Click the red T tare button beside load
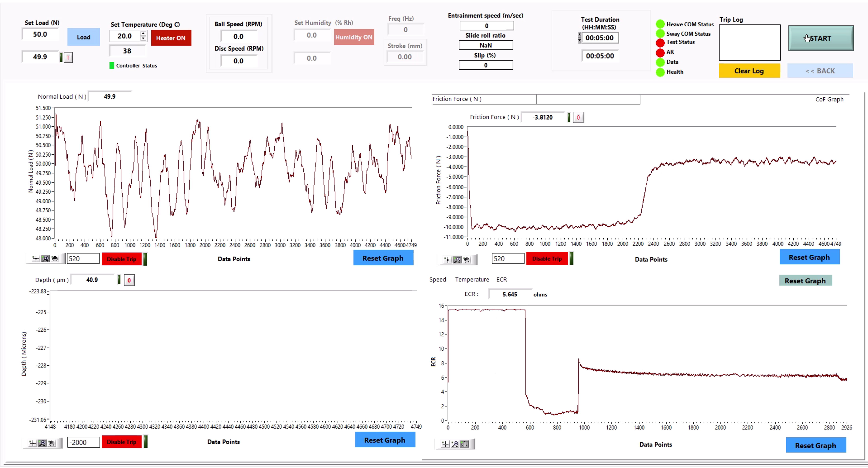This screenshot has height=468, width=868. (68, 58)
